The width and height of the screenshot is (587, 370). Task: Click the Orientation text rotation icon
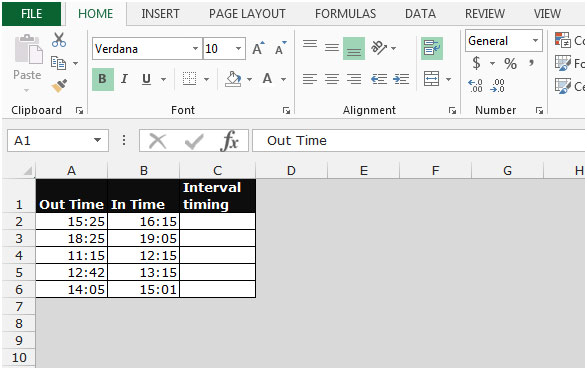click(x=379, y=48)
